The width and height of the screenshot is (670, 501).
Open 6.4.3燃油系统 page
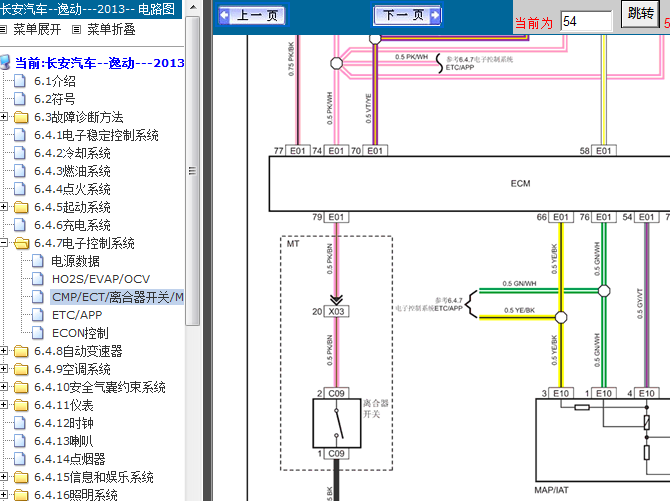coord(72,171)
